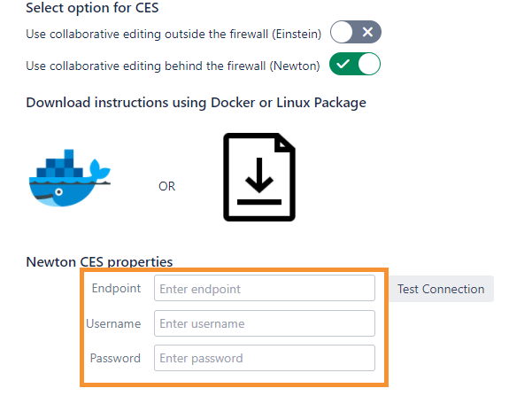The height and width of the screenshot is (396, 532).
Task: Click the X mark on the Einstein switch
Action: click(x=367, y=32)
